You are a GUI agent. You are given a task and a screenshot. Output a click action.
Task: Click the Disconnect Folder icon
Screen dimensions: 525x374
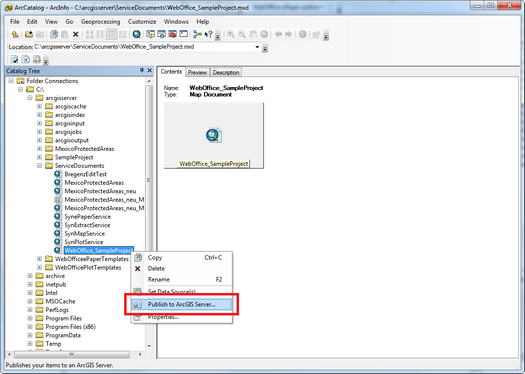[x=40, y=34]
